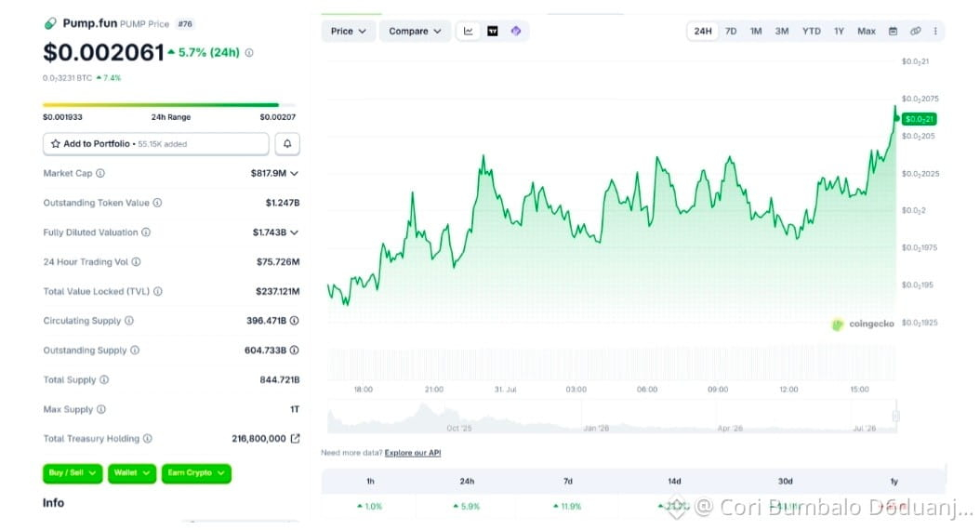This screenshot has width=980, height=530.
Task: Click the Pump.fun coin logo icon
Action: (x=50, y=24)
